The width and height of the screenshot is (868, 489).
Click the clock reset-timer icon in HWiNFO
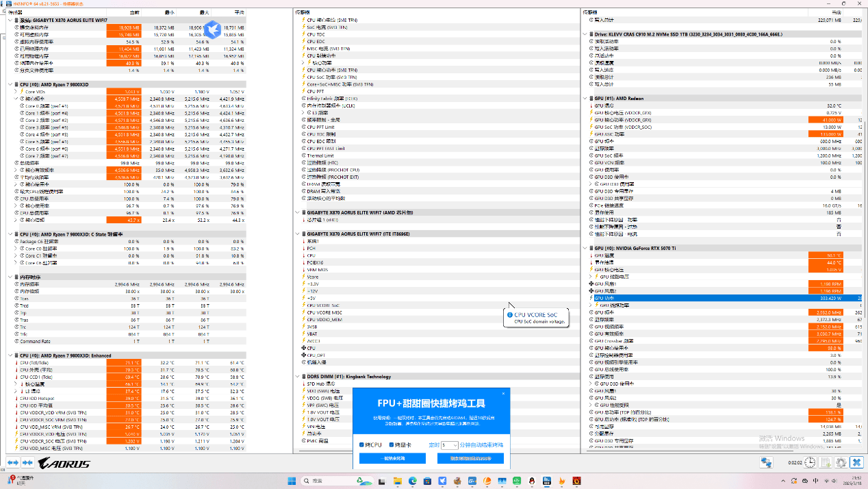810,463
